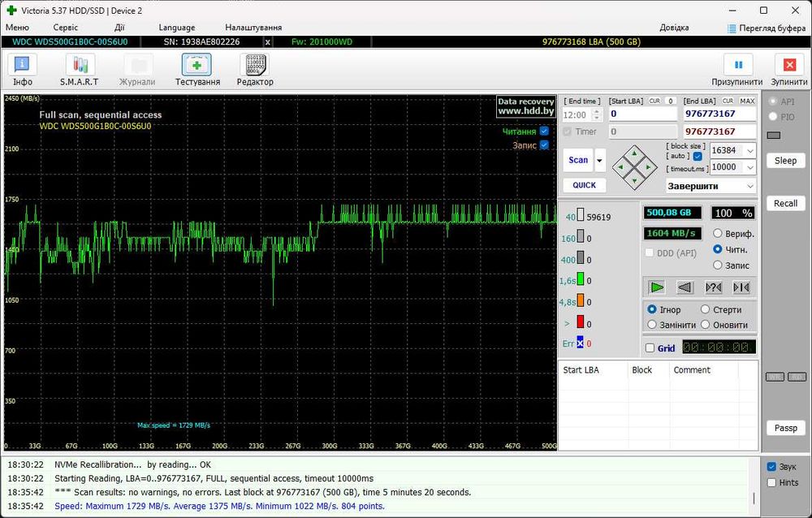The height and width of the screenshot is (518, 812).
Task: Click the reverse scan direction arrow
Action: [685, 287]
